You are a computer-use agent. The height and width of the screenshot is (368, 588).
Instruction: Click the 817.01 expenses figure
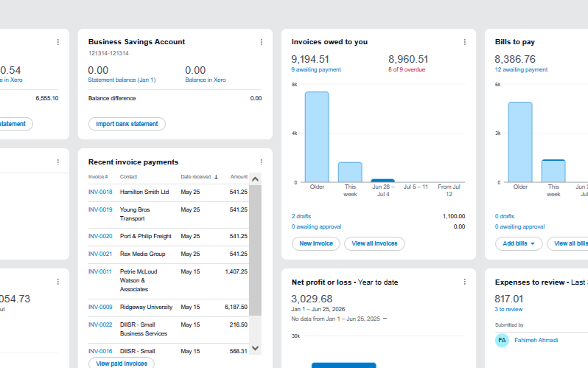coord(508,299)
